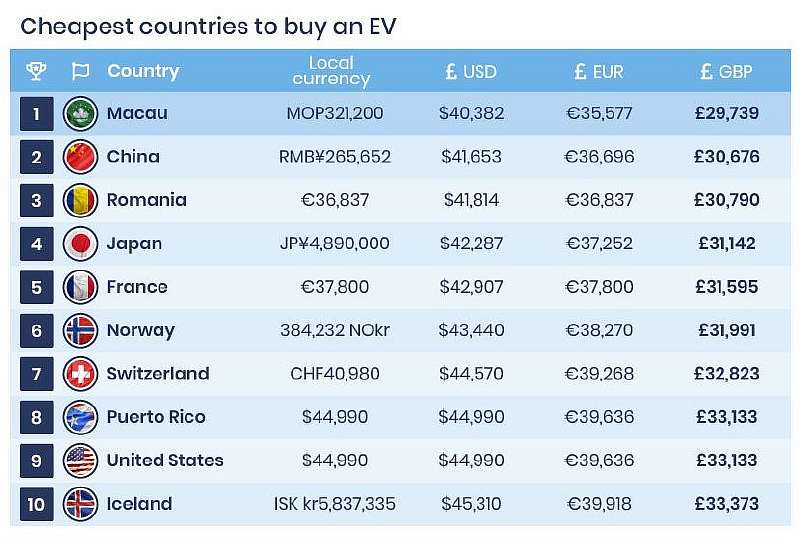Select the Local currency column header
The width and height of the screenshot is (800, 542).
click(x=331, y=71)
